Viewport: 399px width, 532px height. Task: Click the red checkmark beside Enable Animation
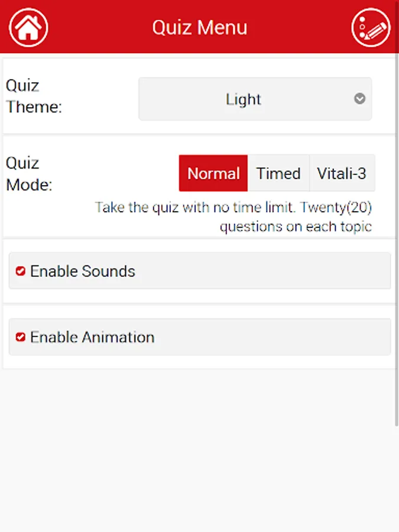pyautogui.click(x=21, y=338)
